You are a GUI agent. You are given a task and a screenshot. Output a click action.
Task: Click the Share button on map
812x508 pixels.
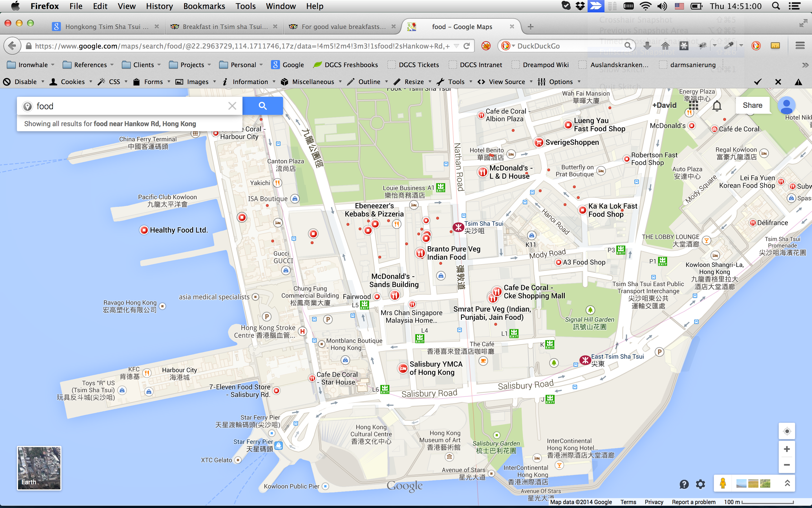752,105
